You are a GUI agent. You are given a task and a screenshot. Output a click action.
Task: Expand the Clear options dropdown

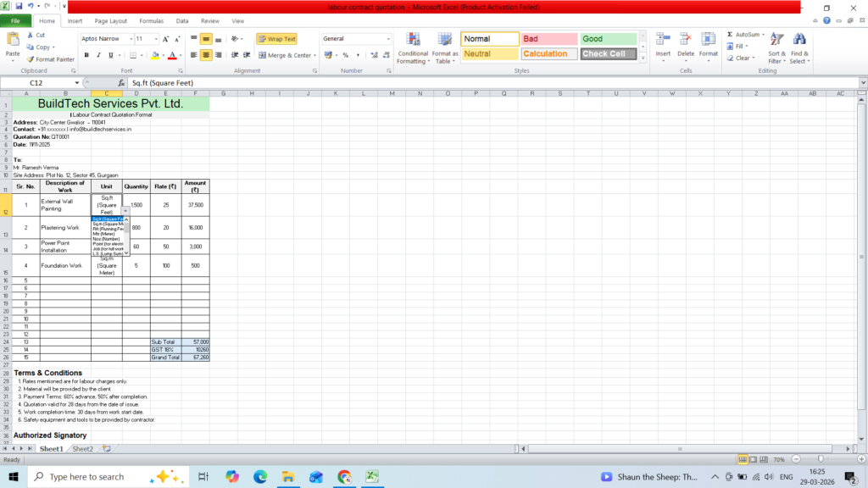click(x=754, y=58)
